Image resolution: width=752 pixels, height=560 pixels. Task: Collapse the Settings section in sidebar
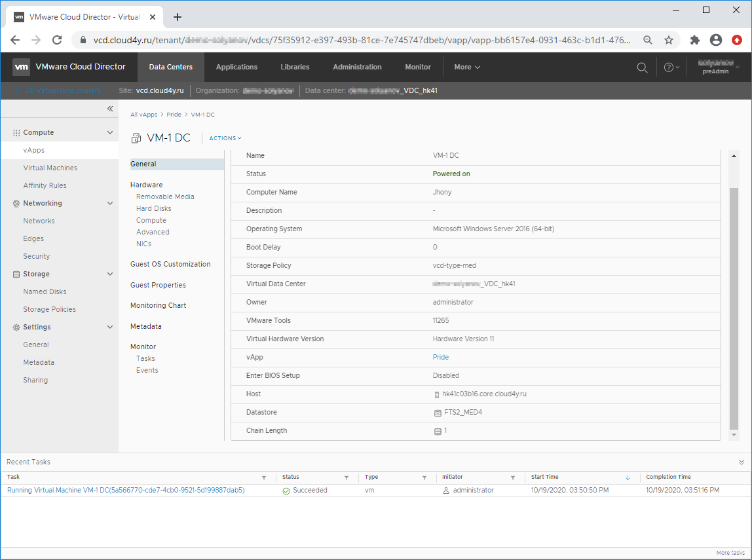point(110,327)
